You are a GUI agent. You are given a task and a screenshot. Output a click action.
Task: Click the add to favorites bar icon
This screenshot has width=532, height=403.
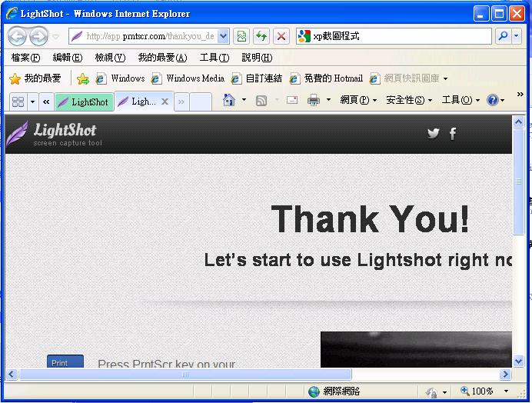click(83, 78)
